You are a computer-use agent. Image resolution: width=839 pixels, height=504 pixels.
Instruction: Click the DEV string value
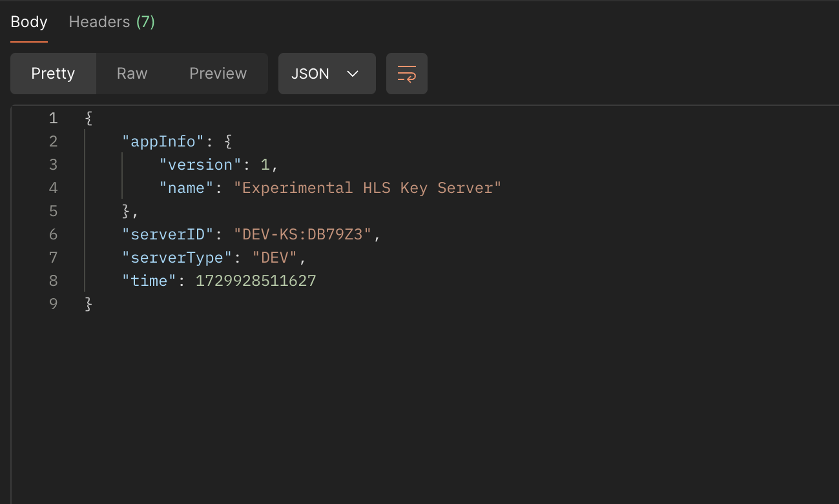pyautogui.click(x=275, y=257)
